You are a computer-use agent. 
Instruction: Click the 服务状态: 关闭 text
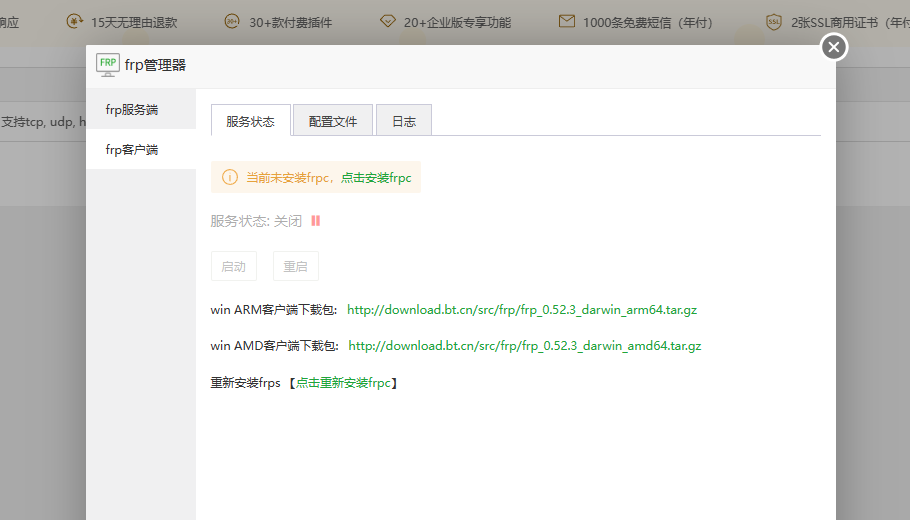(x=256, y=221)
